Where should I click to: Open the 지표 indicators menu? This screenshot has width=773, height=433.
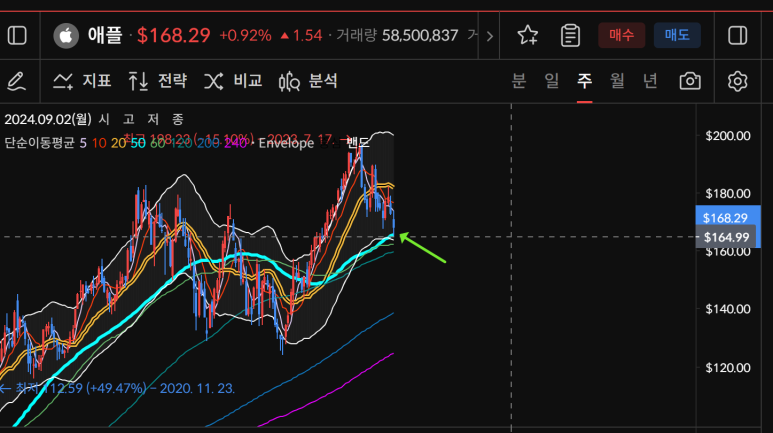pos(82,81)
